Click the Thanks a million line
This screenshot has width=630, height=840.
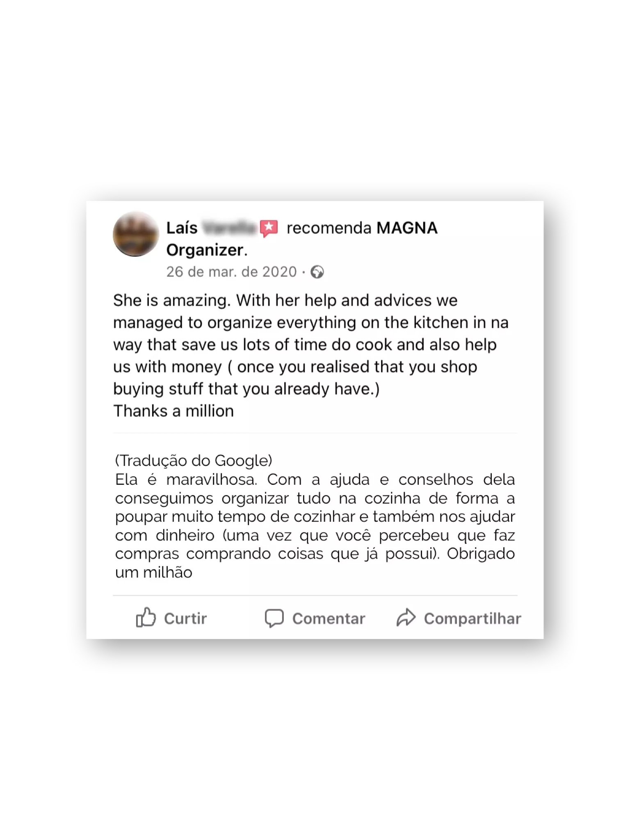pos(173,411)
